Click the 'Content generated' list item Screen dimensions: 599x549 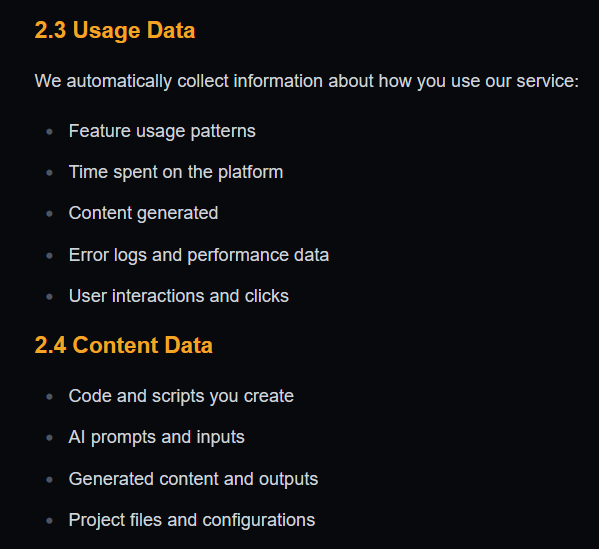143,213
